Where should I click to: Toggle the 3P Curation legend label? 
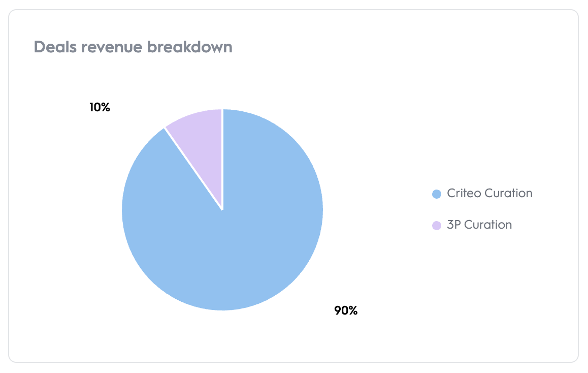[x=479, y=225]
